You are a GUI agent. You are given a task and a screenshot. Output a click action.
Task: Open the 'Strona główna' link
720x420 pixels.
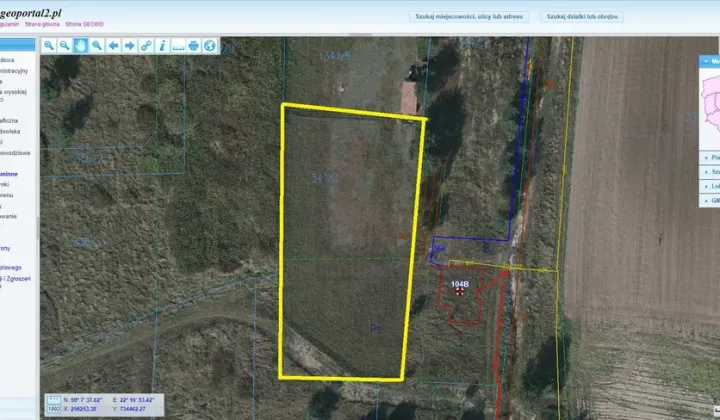42,24
